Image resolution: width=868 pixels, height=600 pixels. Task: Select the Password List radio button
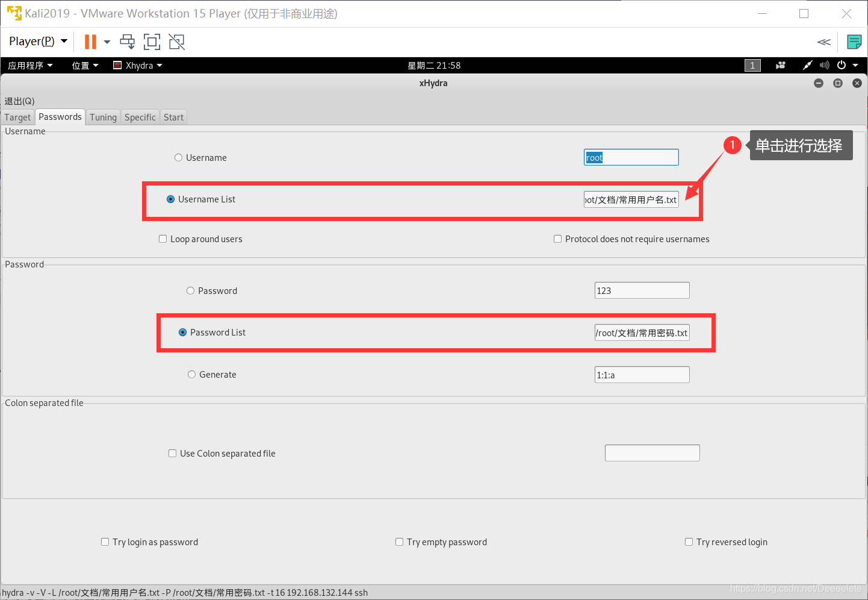pyautogui.click(x=182, y=333)
